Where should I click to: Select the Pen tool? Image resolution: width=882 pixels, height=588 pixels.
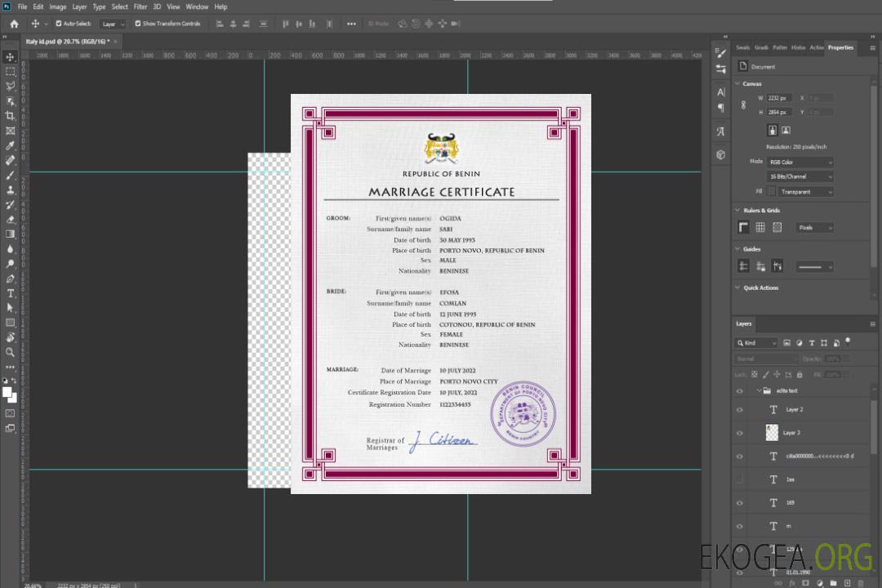tap(10, 278)
